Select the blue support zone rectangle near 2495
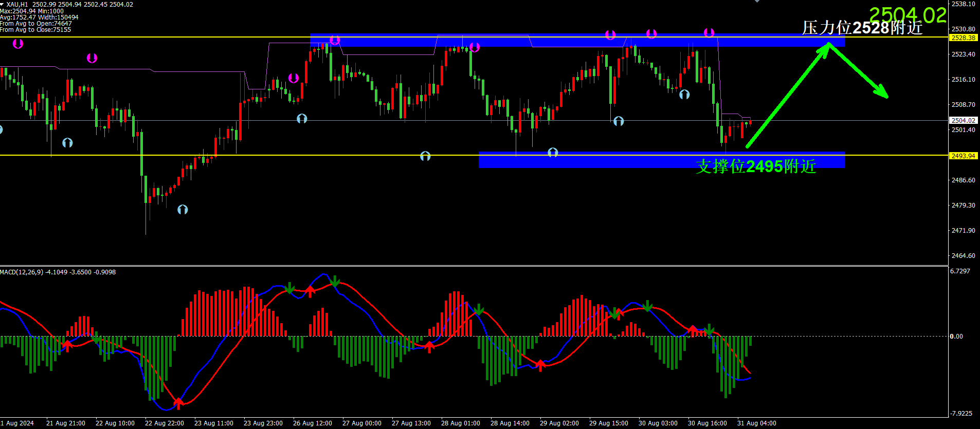This screenshot has height=429, width=980. point(661,160)
